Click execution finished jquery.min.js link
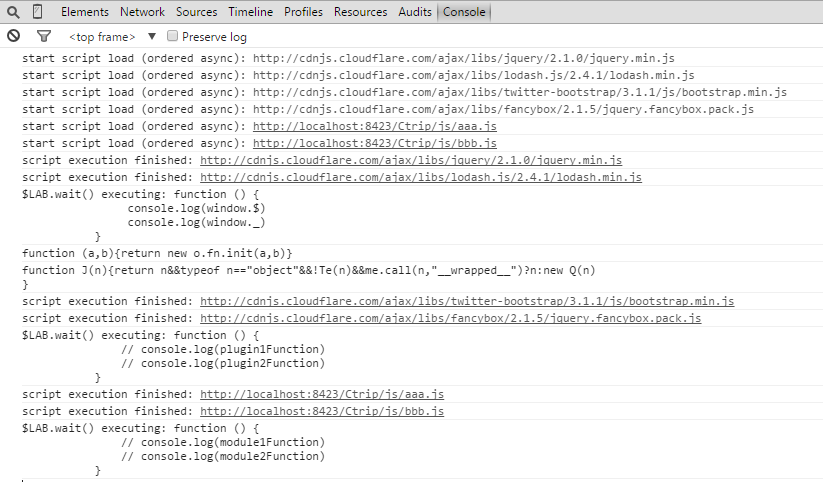 coord(411,160)
